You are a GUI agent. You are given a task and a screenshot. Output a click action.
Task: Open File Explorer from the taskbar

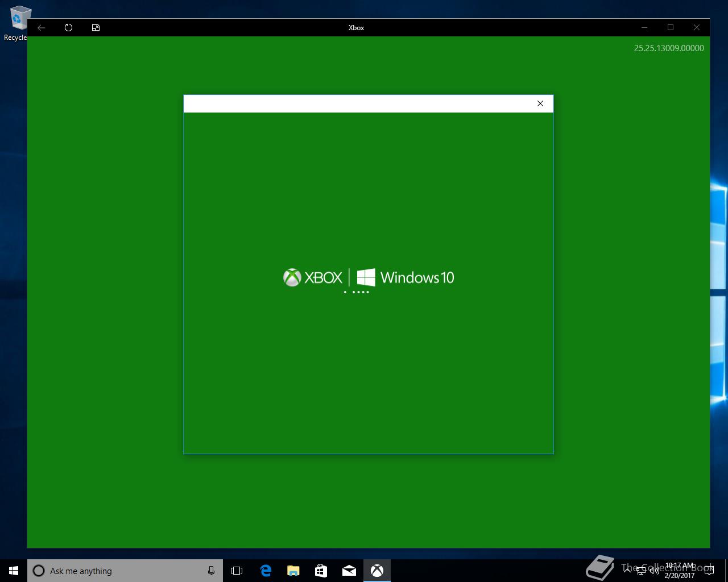point(293,571)
